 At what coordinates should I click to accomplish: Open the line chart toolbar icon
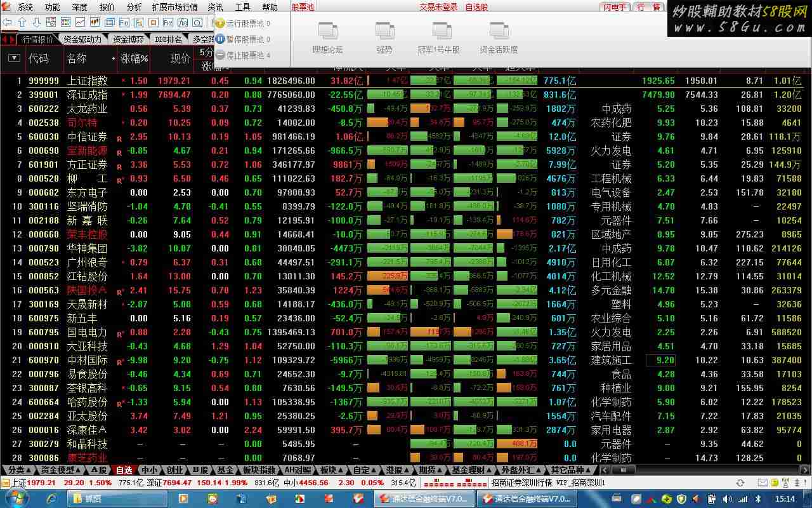[80, 22]
